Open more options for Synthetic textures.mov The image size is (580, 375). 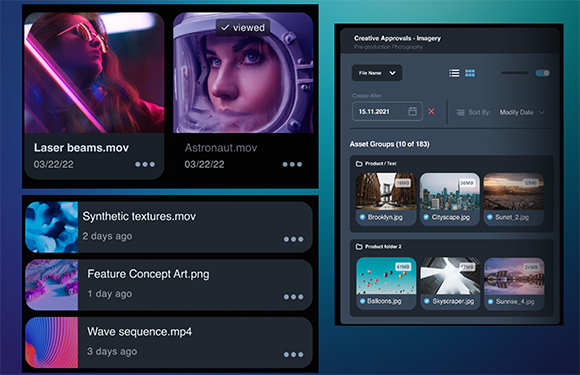coord(293,239)
